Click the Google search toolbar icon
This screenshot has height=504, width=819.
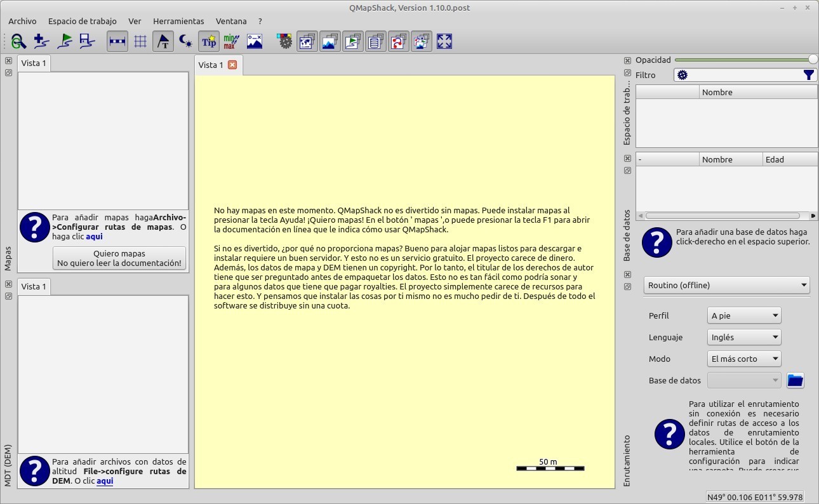pos(19,42)
